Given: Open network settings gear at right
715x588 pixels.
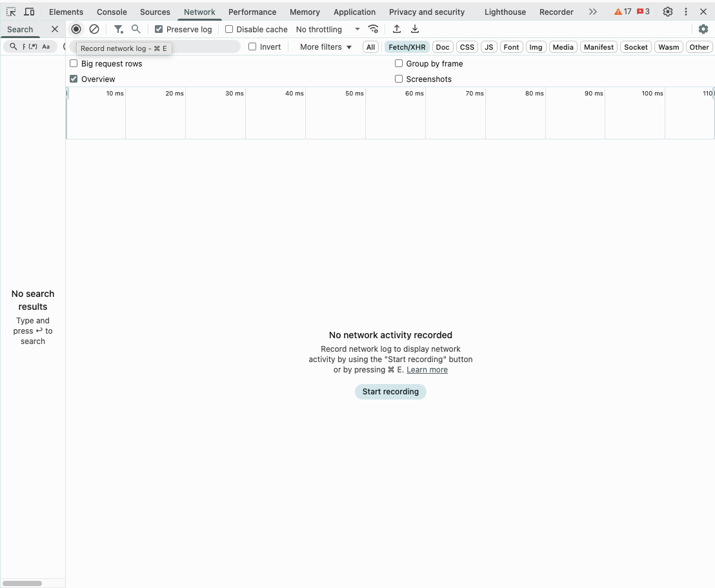Looking at the screenshot, I should pos(703,29).
